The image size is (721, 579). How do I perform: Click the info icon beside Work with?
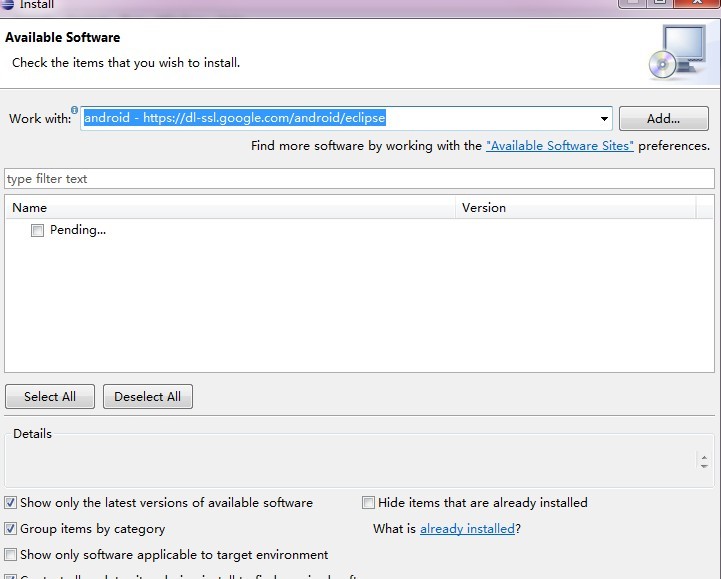[x=74, y=110]
